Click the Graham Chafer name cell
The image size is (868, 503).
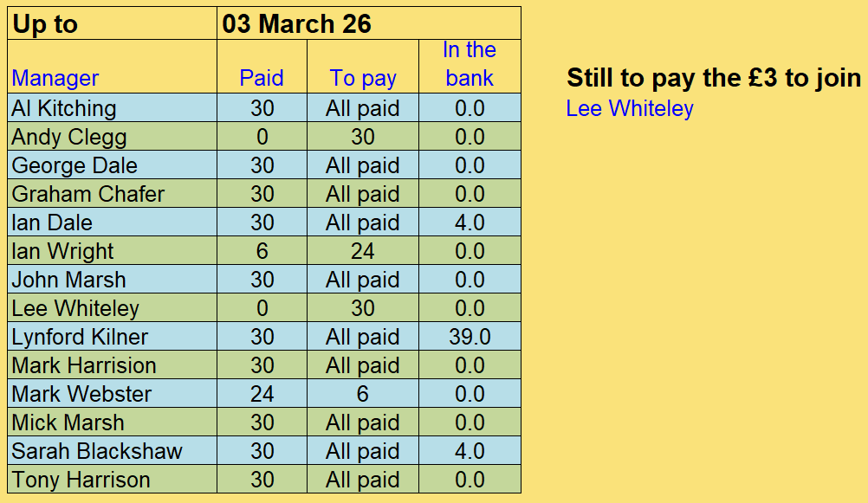coord(87,194)
